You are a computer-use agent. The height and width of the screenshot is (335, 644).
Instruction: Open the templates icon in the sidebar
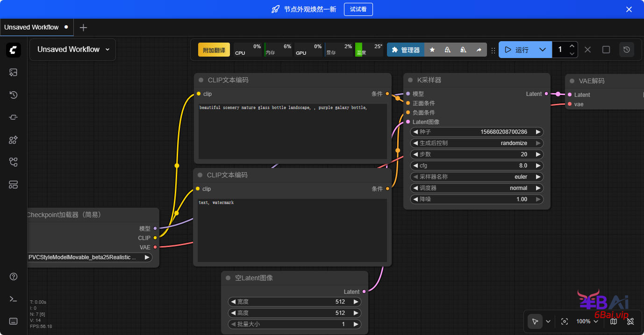point(13,185)
